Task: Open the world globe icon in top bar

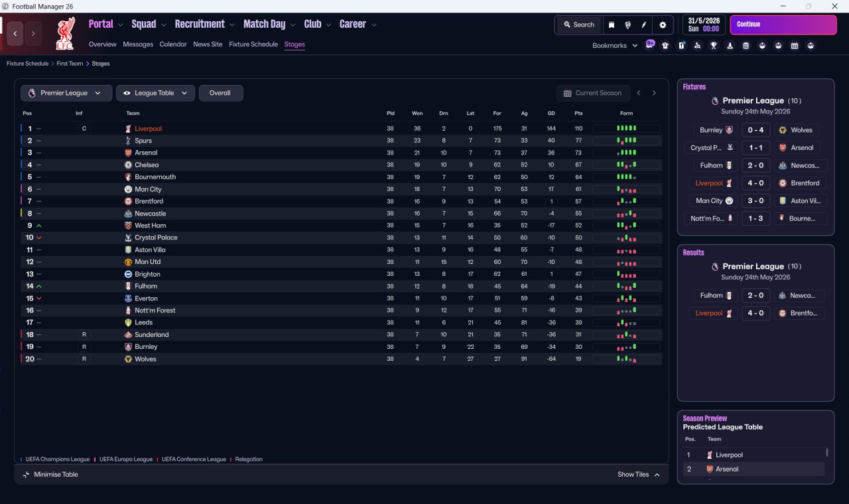Action: pos(627,25)
